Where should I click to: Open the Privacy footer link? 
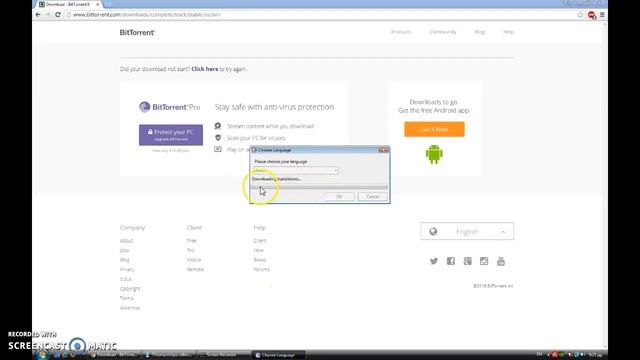127,269
